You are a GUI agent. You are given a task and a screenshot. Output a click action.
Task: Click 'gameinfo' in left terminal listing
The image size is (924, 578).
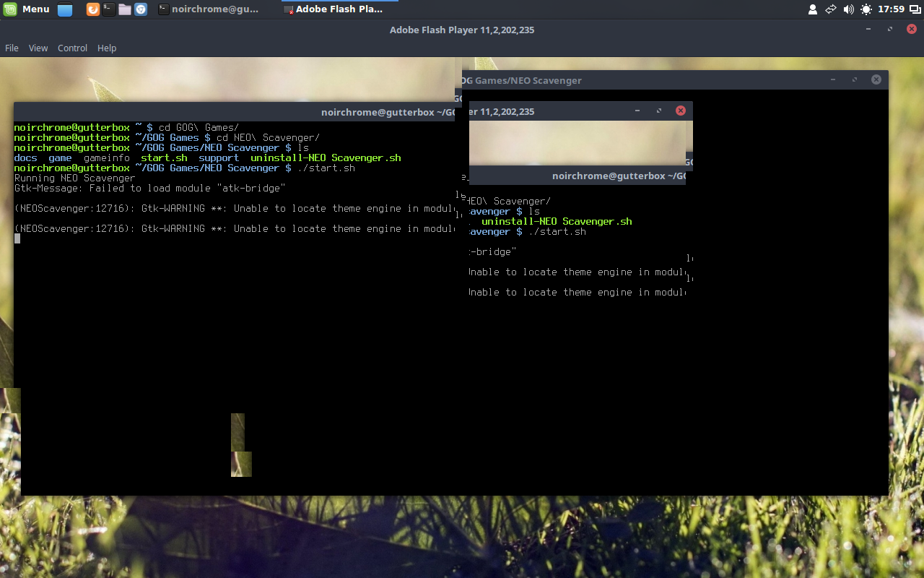[106, 158]
